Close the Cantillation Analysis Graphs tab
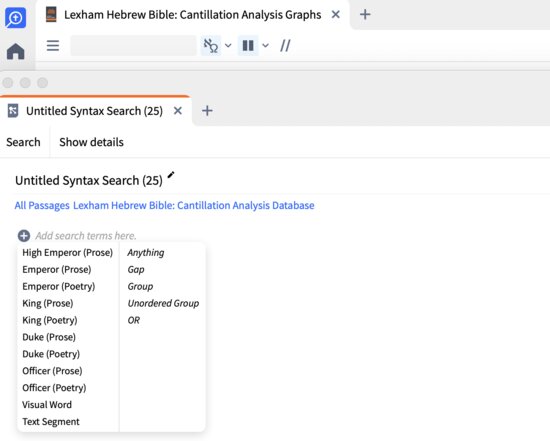The width and height of the screenshot is (550, 441). (x=336, y=14)
